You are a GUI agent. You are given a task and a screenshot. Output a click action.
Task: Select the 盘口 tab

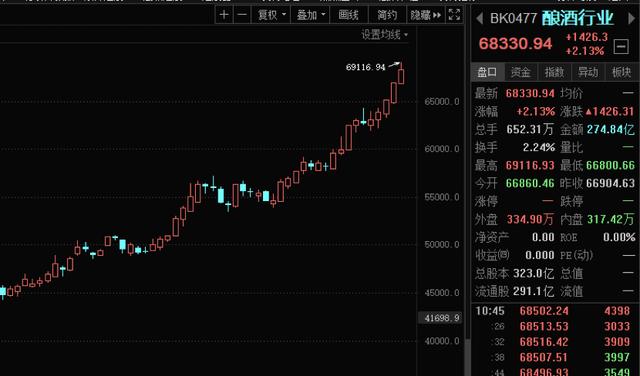[x=487, y=72]
